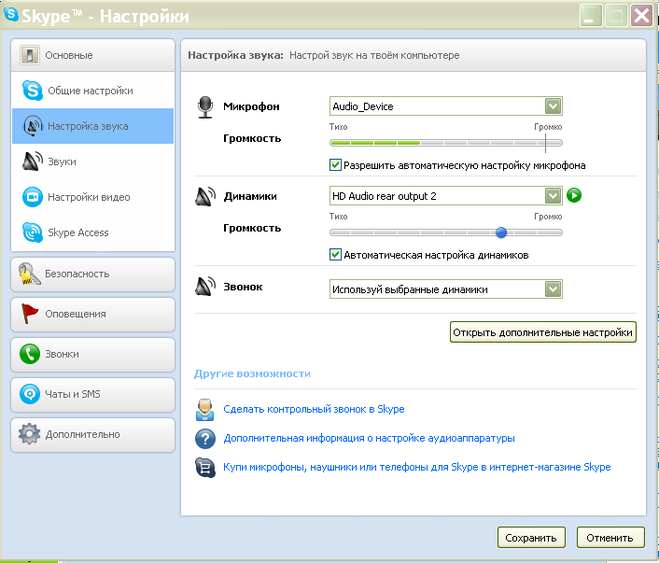Click the Skype Access wifi icon
The width and height of the screenshot is (659, 563).
click(32, 232)
